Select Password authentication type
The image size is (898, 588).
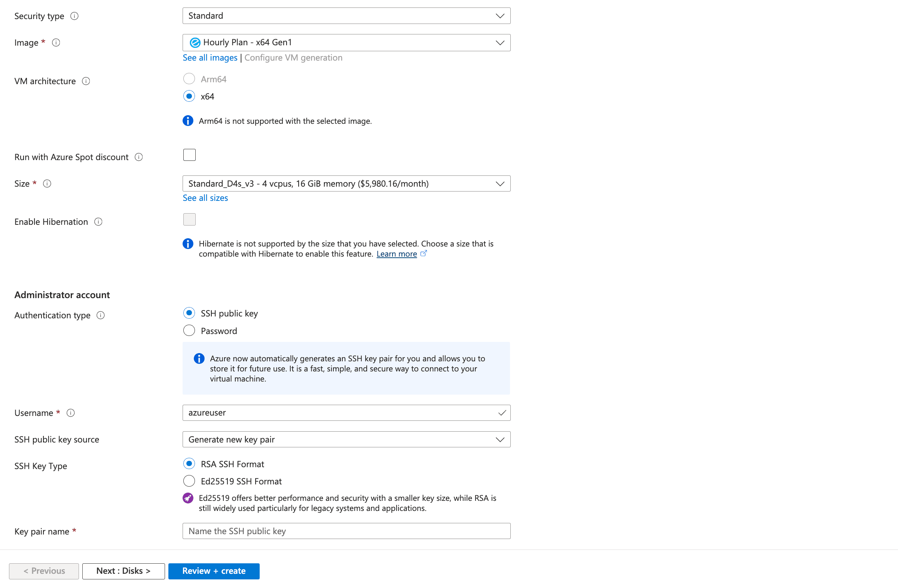click(x=189, y=331)
